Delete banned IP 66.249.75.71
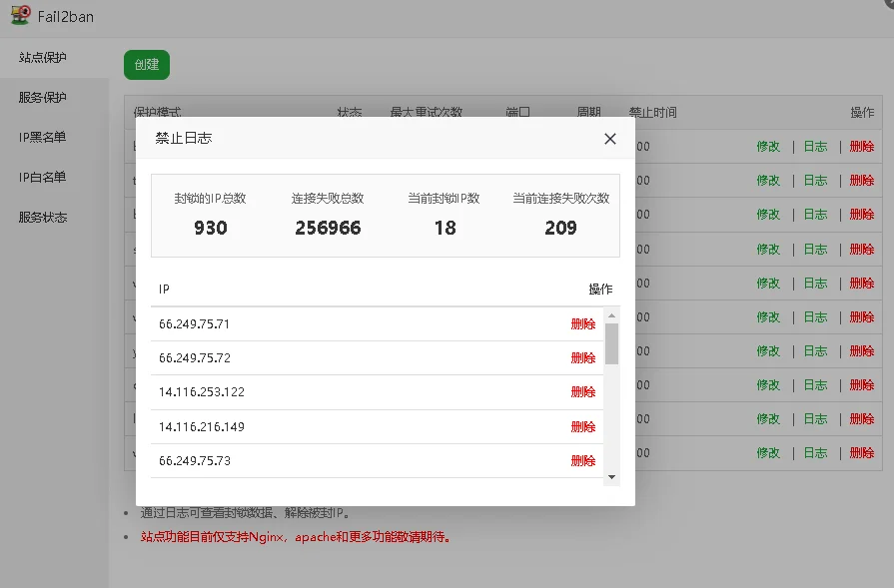894x588 pixels. [582, 324]
